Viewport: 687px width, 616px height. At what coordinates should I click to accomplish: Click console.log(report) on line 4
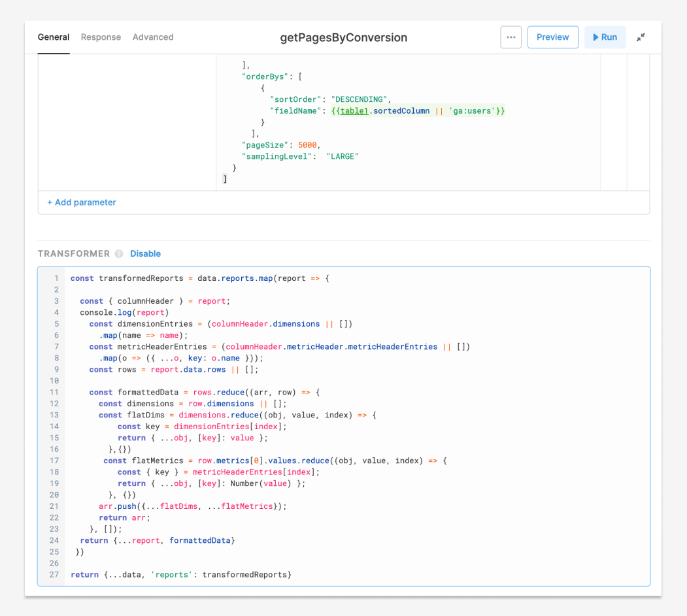pos(124,313)
